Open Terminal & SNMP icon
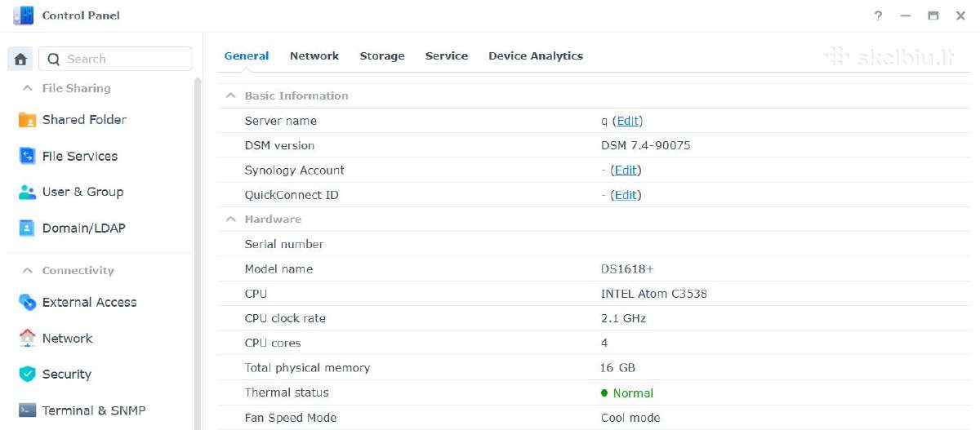The height and width of the screenshot is (430, 980). click(x=27, y=410)
